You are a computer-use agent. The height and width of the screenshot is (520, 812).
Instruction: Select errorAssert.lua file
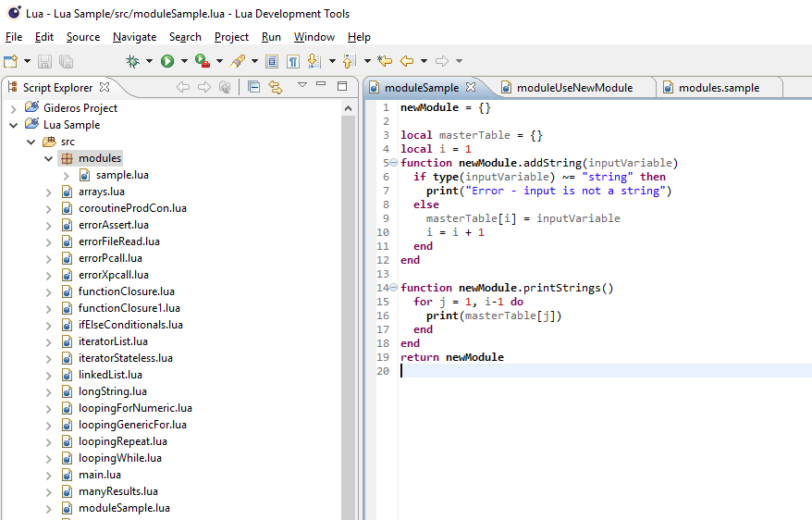click(114, 225)
